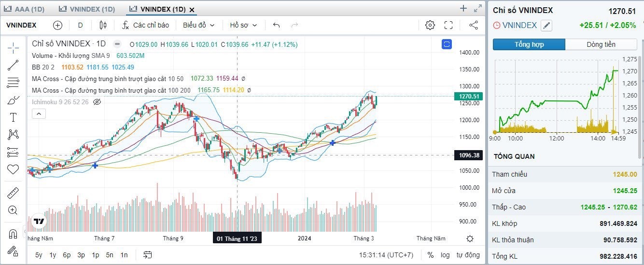Expand the chart panel with arrows icon

click(x=478, y=8)
